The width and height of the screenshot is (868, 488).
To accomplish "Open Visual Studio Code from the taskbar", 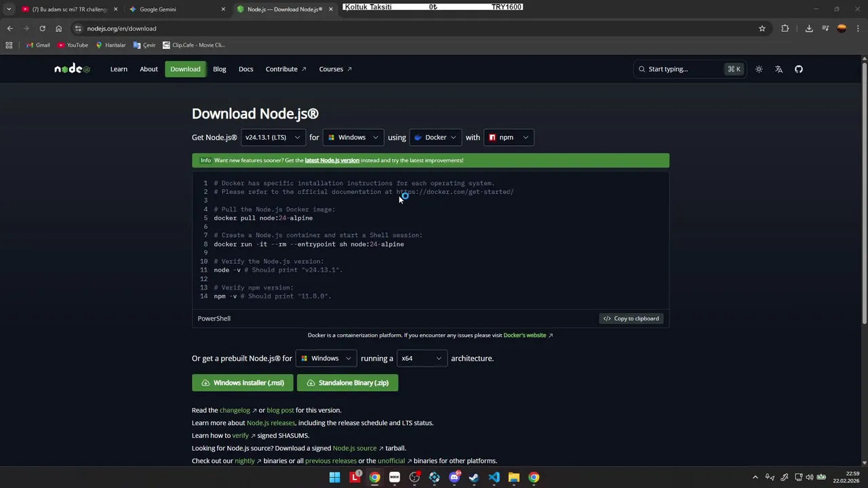I will point(494,477).
